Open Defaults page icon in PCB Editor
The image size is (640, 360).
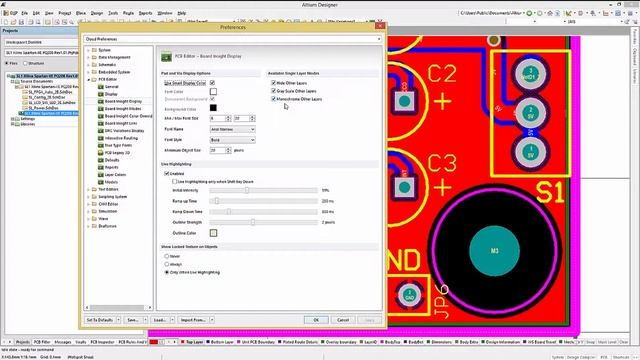click(100, 160)
